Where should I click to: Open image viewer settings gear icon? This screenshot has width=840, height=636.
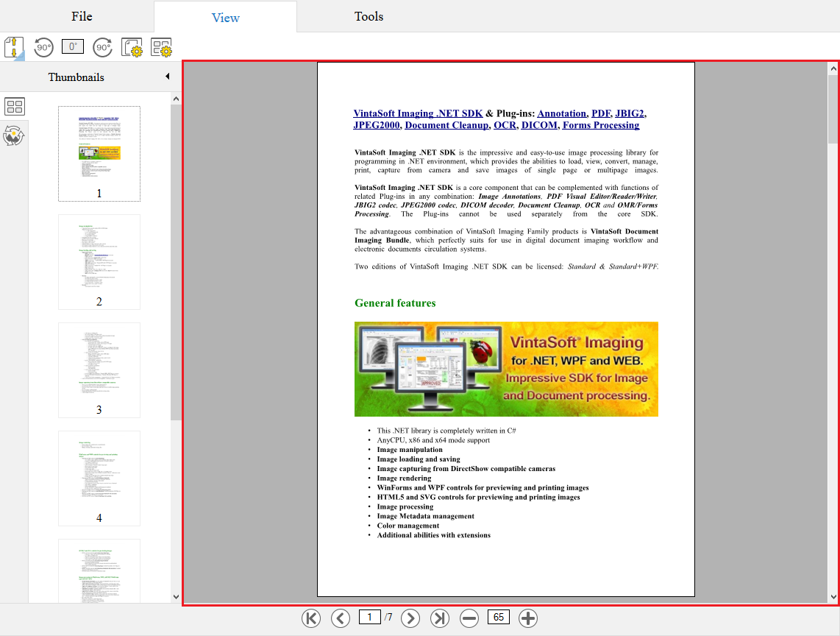pyautogui.click(x=132, y=48)
